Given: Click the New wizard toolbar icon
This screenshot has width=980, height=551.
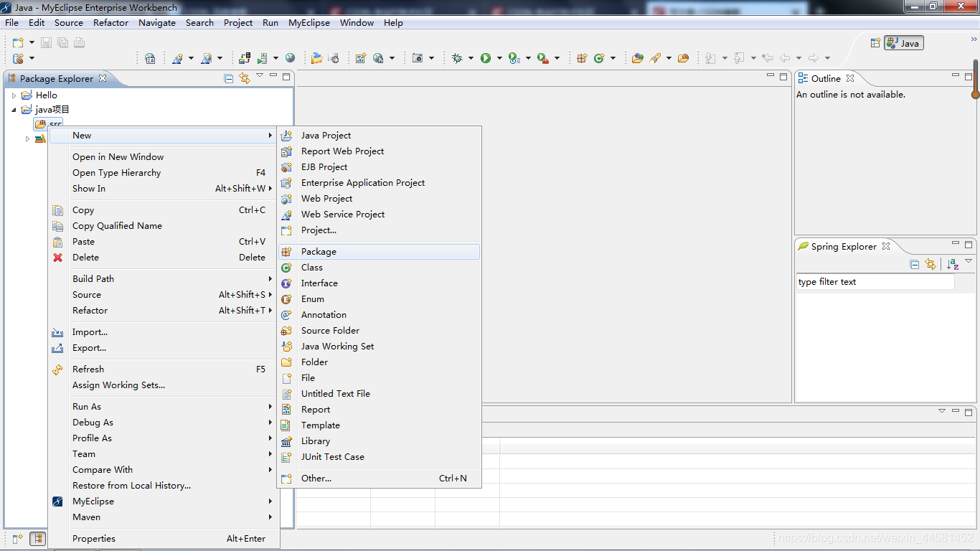Looking at the screenshot, I should 18,42.
